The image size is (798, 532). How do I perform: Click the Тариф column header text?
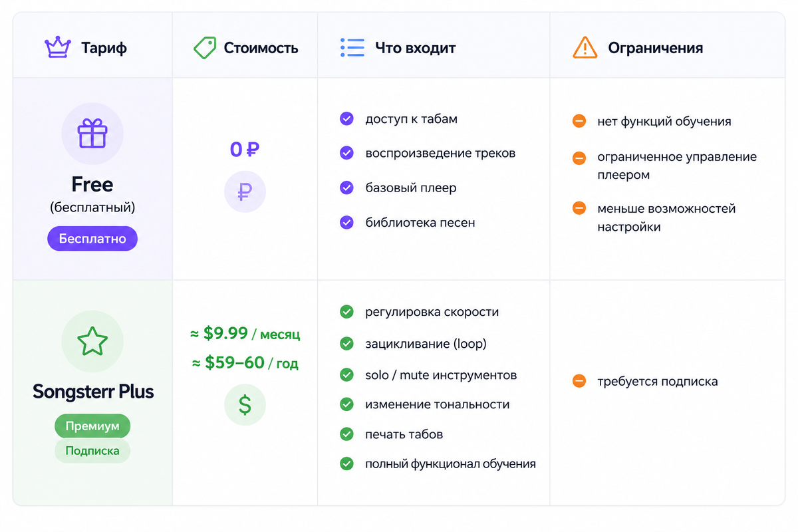104,48
